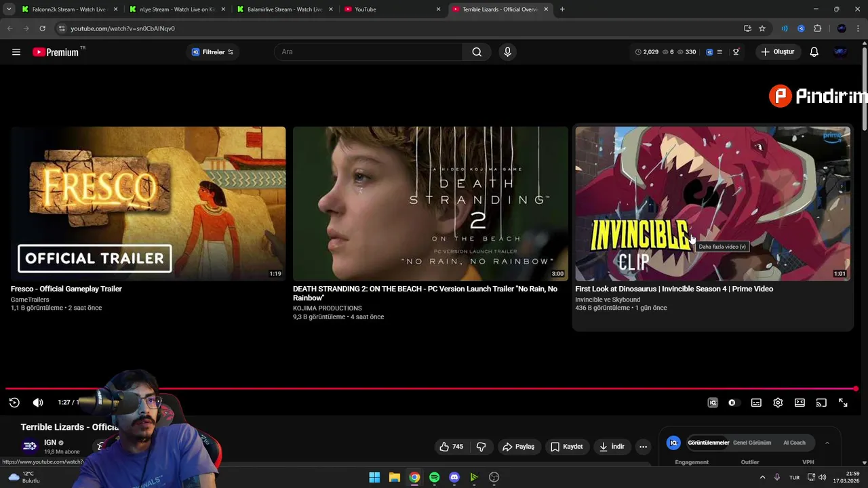Screen dimensions: 868x488
Task: Open the AI Coach tab
Action: coord(794,443)
